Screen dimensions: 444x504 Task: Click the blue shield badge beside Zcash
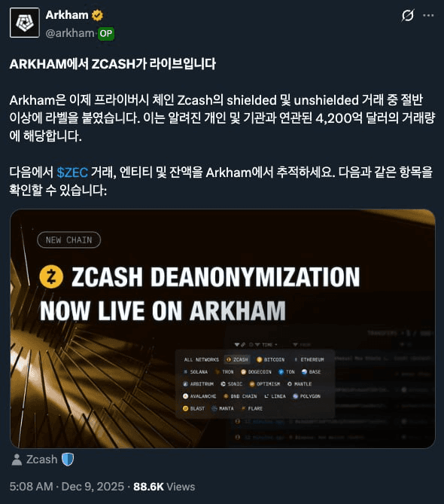[x=68, y=460]
